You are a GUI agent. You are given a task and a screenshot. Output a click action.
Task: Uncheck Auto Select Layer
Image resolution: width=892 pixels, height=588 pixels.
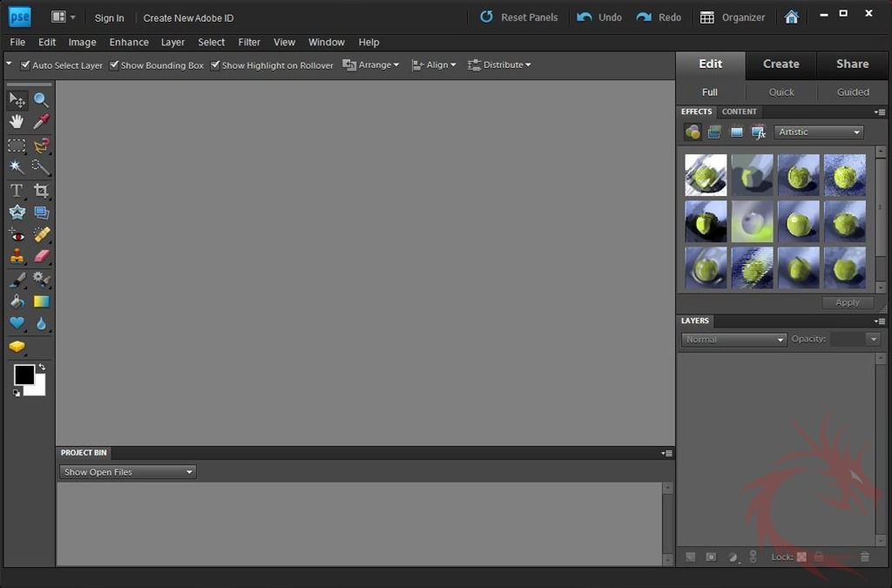click(x=25, y=65)
